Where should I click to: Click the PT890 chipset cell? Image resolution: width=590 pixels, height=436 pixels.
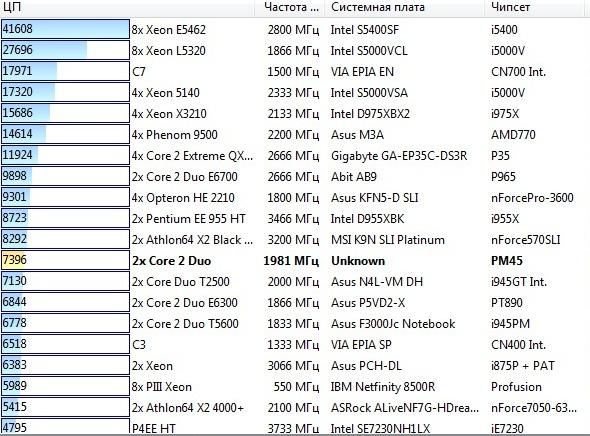506,303
